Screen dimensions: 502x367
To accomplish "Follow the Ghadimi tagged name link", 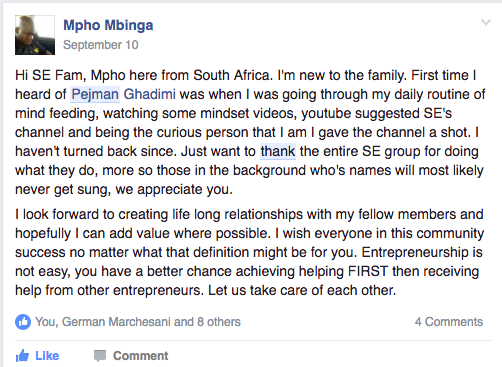I will pyautogui.click(x=150, y=94).
